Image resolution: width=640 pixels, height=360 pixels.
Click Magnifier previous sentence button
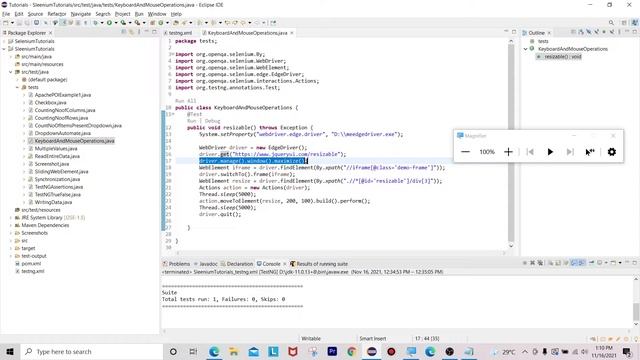coord(530,152)
